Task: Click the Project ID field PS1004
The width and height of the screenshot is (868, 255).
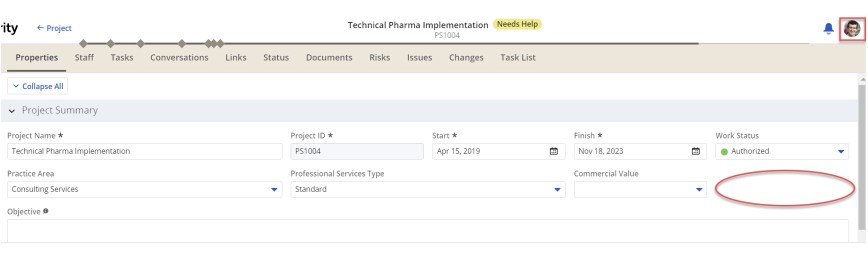Action: click(357, 151)
